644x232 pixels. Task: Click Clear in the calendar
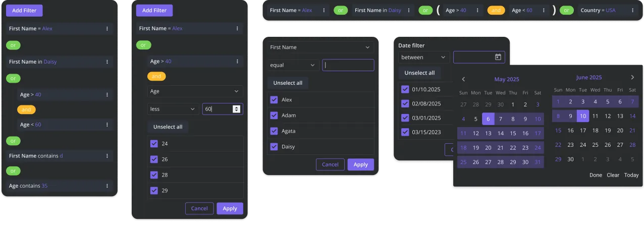[613, 175]
